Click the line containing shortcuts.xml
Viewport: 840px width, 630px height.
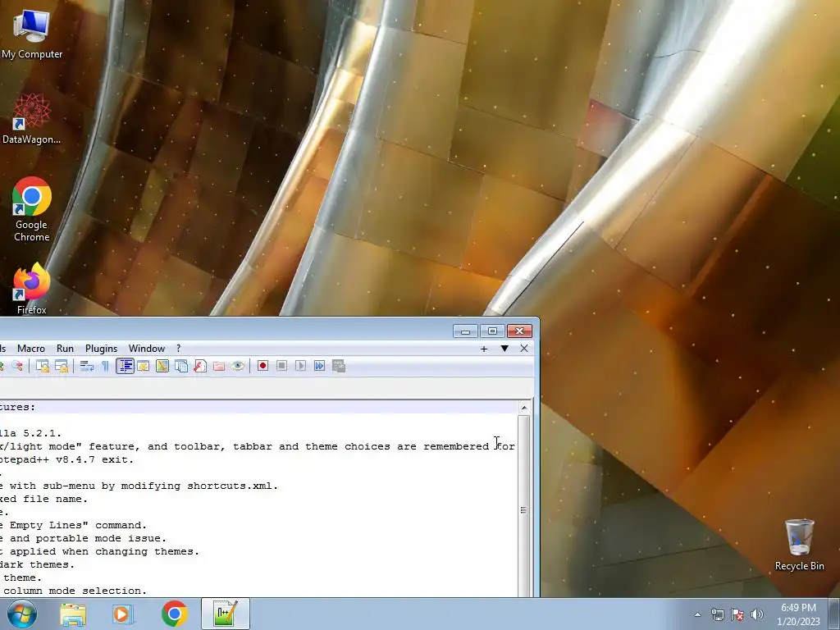click(x=139, y=486)
